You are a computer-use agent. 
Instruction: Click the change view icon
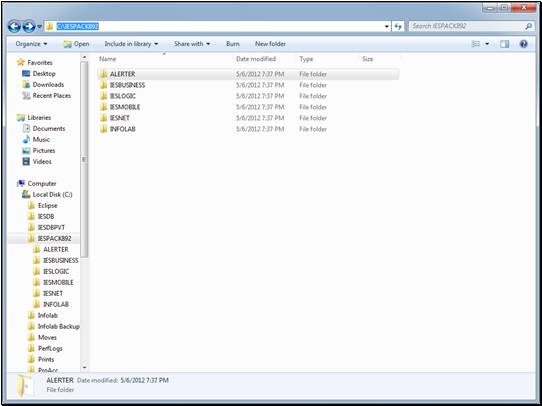[x=476, y=44]
